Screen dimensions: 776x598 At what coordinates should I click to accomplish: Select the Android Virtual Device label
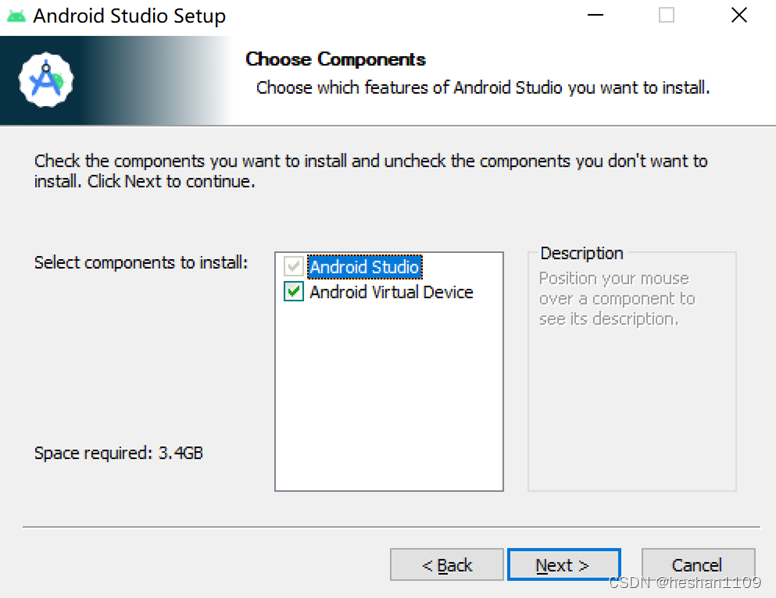coord(391,292)
